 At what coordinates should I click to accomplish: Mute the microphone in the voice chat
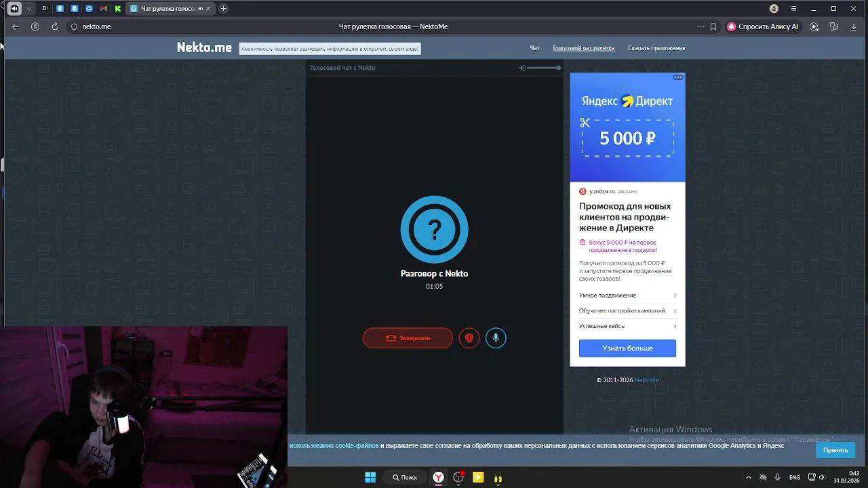[x=496, y=338]
